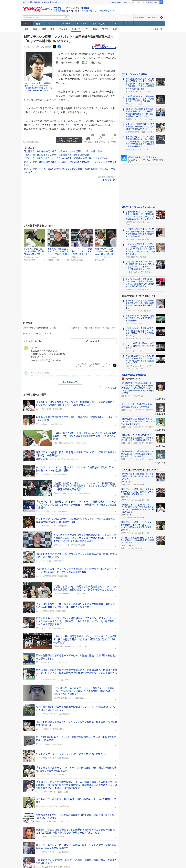Select the スポーツ category tab

click(x=76, y=29)
